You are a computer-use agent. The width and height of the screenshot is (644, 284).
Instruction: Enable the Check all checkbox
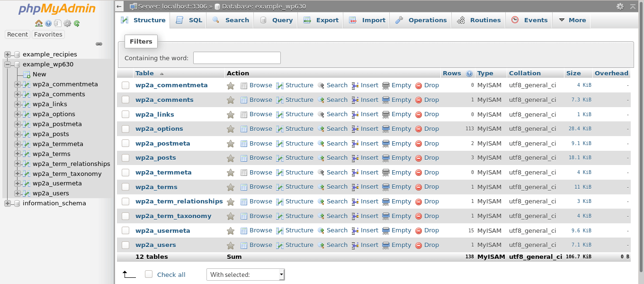(x=149, y=274)
